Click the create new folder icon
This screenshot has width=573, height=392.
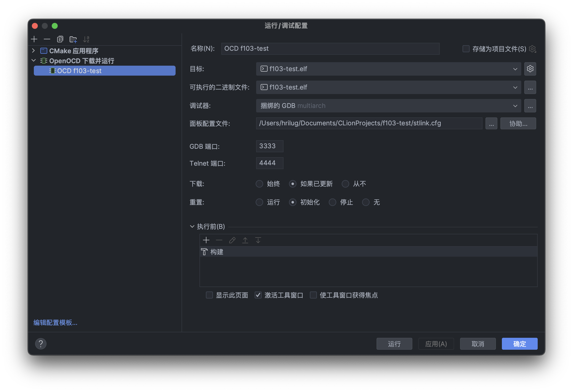73,39
